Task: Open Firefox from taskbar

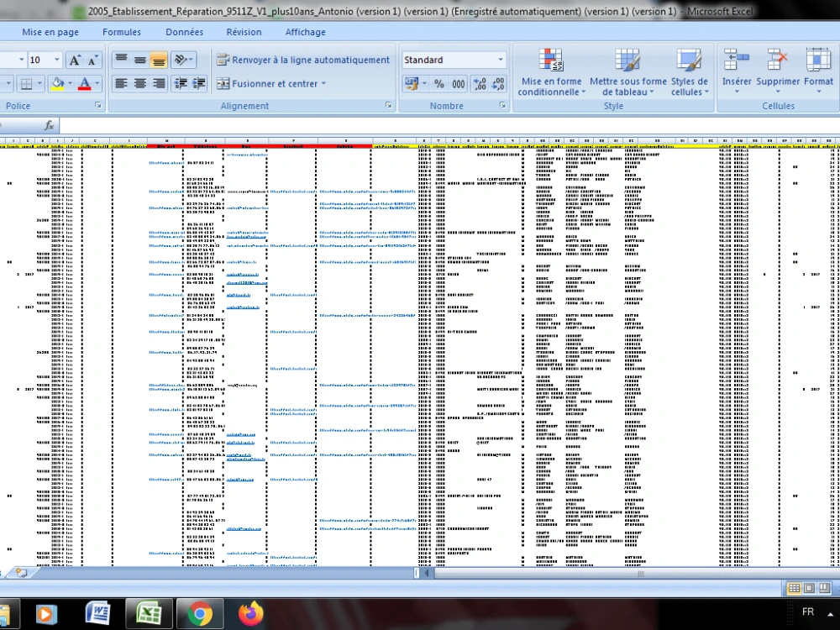Action: (250, 614)
